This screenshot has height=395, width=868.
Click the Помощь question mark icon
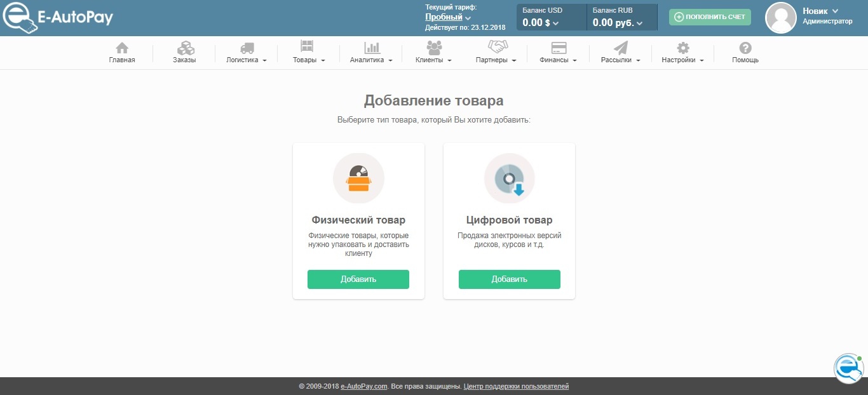coord(745,48)
